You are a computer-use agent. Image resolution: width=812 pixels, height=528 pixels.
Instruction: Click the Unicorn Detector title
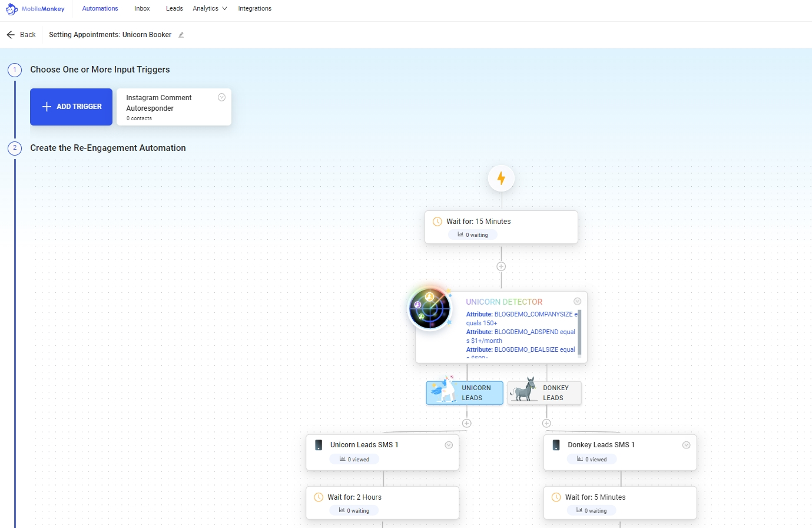pyautogui.click(x=504, y=302)
